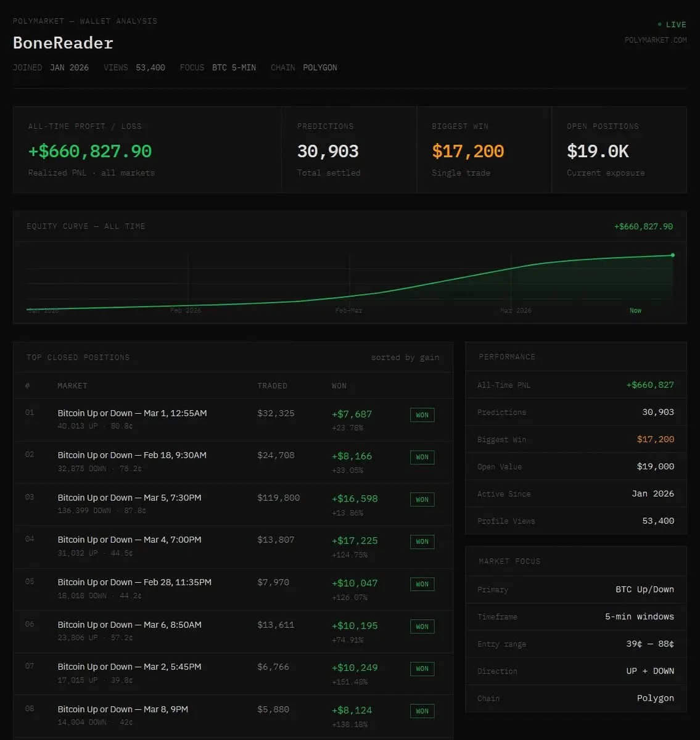The width and height of the screenshot is (700, 740).
Task: Click the $19.0K open positions value
Action: [598, 151]
